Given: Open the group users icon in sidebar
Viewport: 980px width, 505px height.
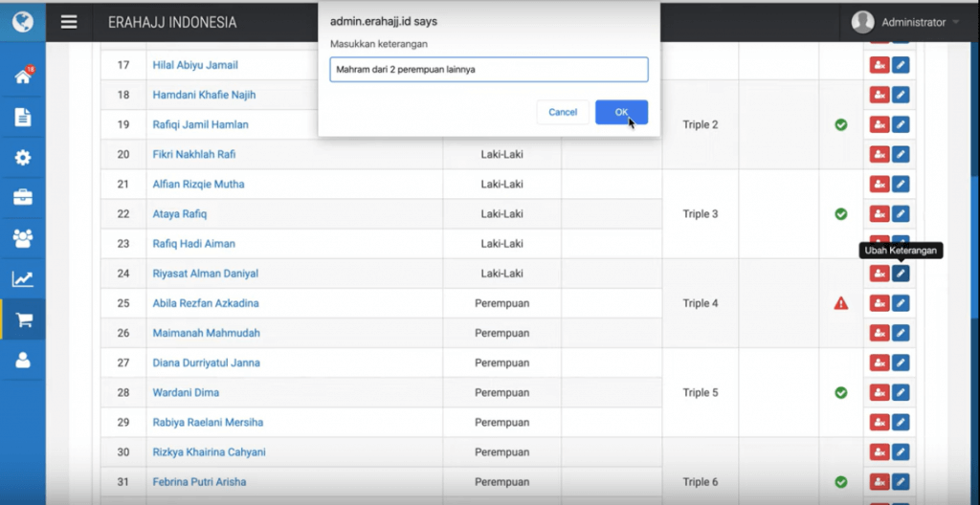Looking at the screenshot, I should [x=22, y=238].
